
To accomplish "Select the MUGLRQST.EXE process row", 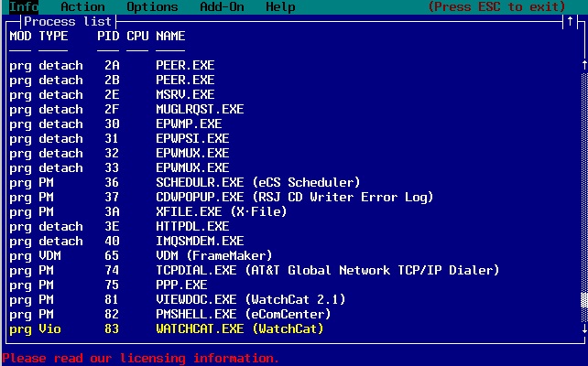I will coord(126,109).
